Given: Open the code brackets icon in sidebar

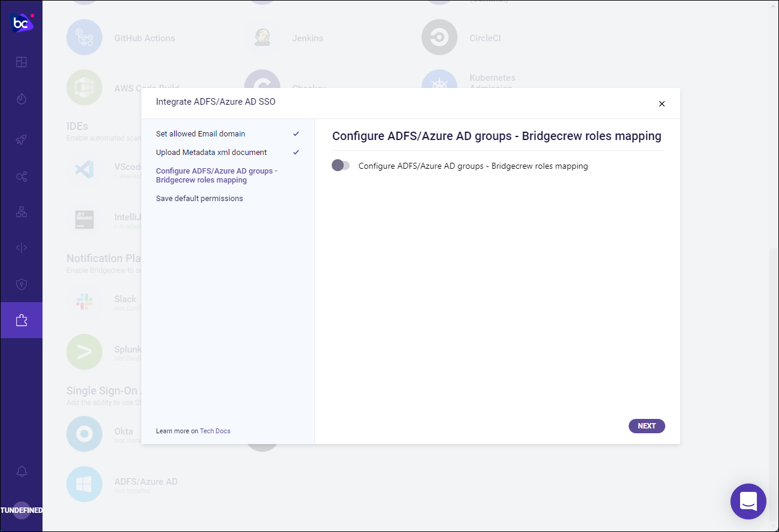Looking at the screenshot, I should pos(22,248).
